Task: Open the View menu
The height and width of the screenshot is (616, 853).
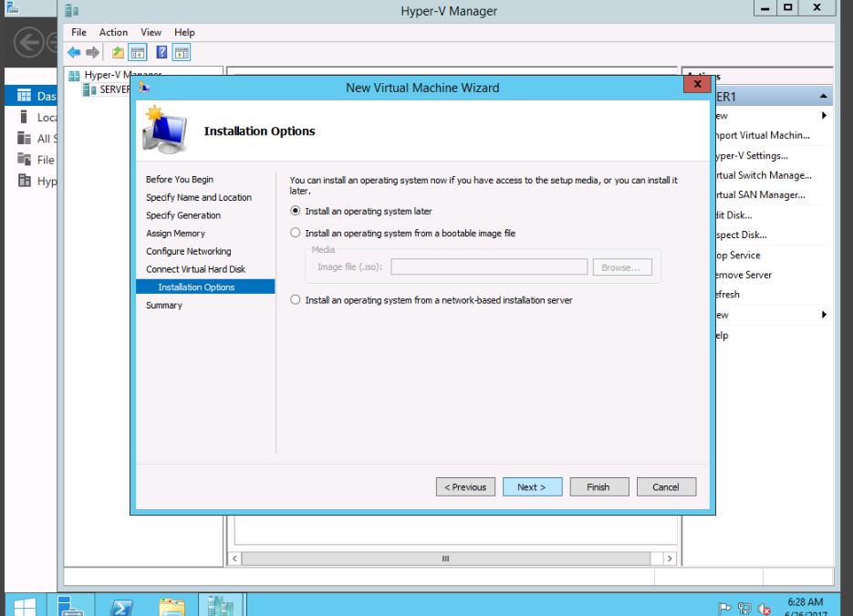Action: (x=151, y=32)
